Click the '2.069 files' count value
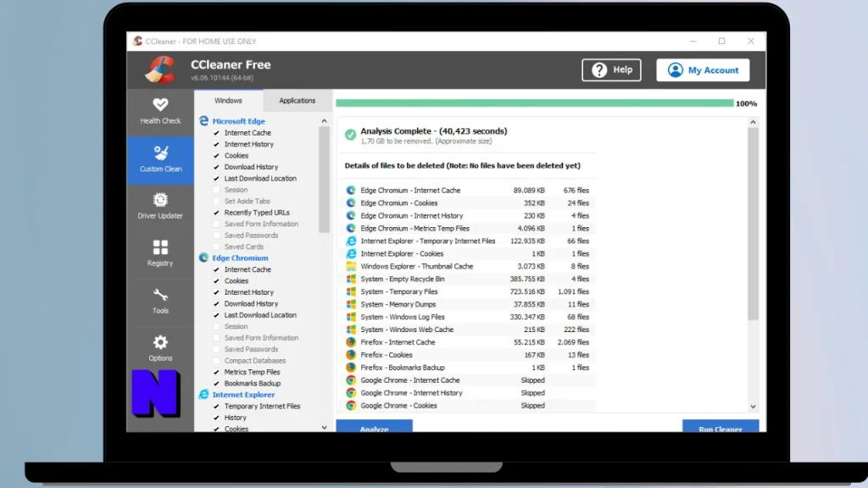Image resolution: width=868 pixels, height=488 pixels. coord(573,342)
